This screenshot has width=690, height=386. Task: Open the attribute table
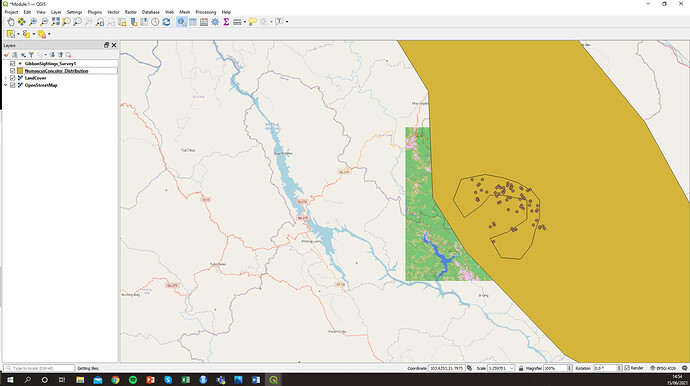click(x=193, y=22)
